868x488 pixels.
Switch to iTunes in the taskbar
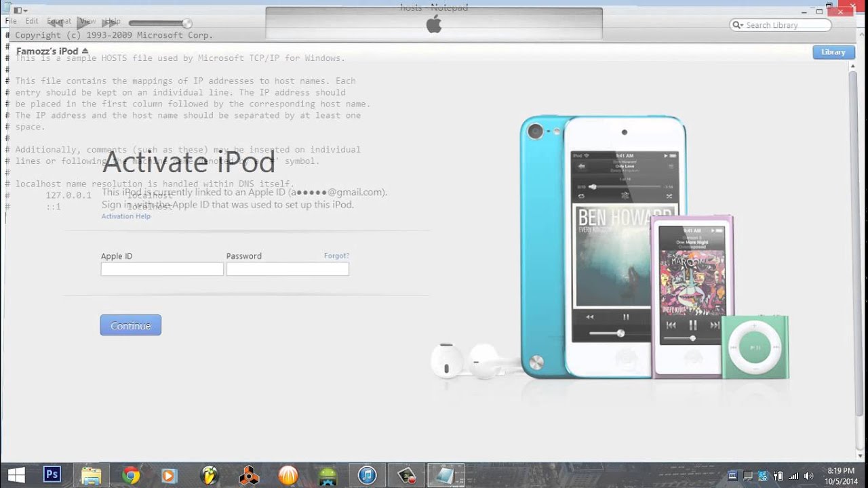tap(367, 475)
